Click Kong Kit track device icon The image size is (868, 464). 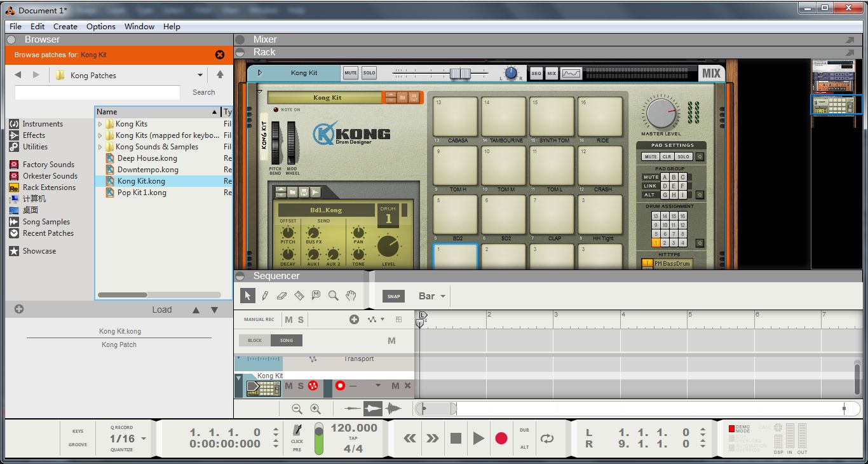[x=264, y=387]
